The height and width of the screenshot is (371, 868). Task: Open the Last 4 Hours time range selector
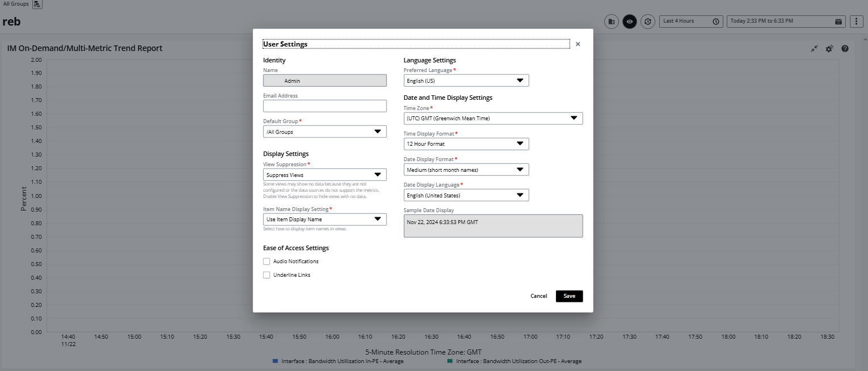(691, 22)
